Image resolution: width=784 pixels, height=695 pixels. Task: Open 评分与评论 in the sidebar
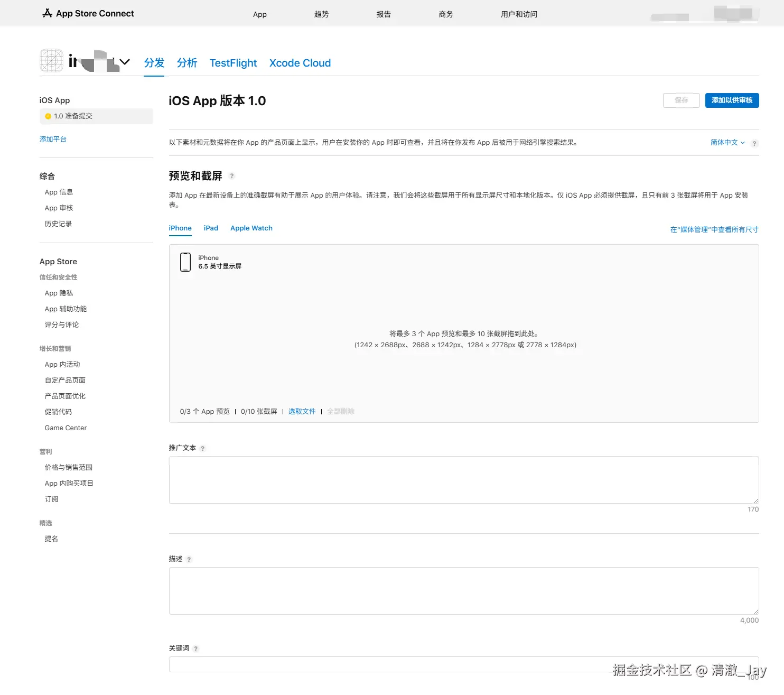[x=62, y=325]
